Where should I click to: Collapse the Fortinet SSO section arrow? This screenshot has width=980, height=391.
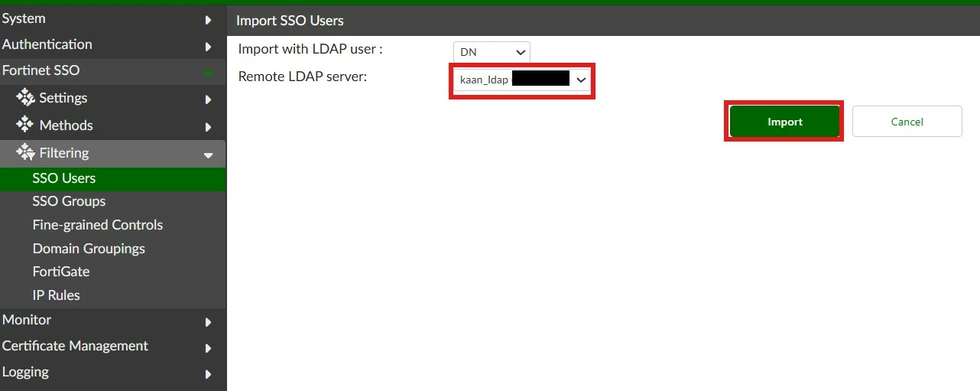208,73
